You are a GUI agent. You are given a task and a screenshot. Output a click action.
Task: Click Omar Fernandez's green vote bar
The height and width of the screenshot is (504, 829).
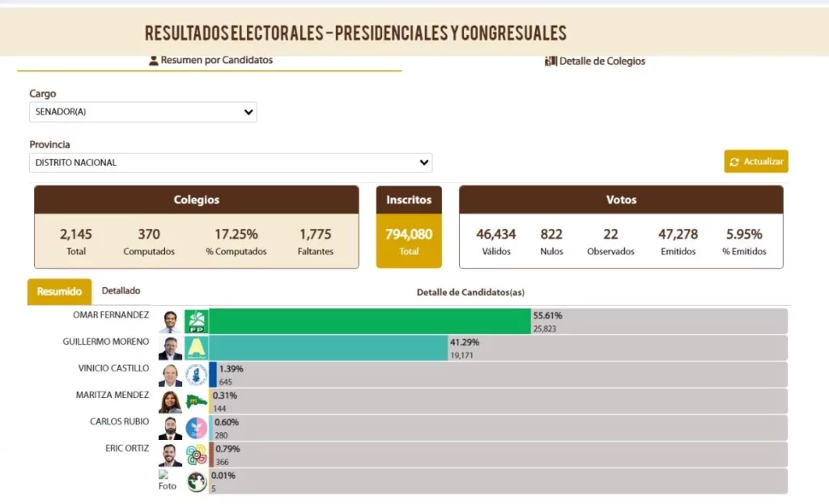point(369,321)
